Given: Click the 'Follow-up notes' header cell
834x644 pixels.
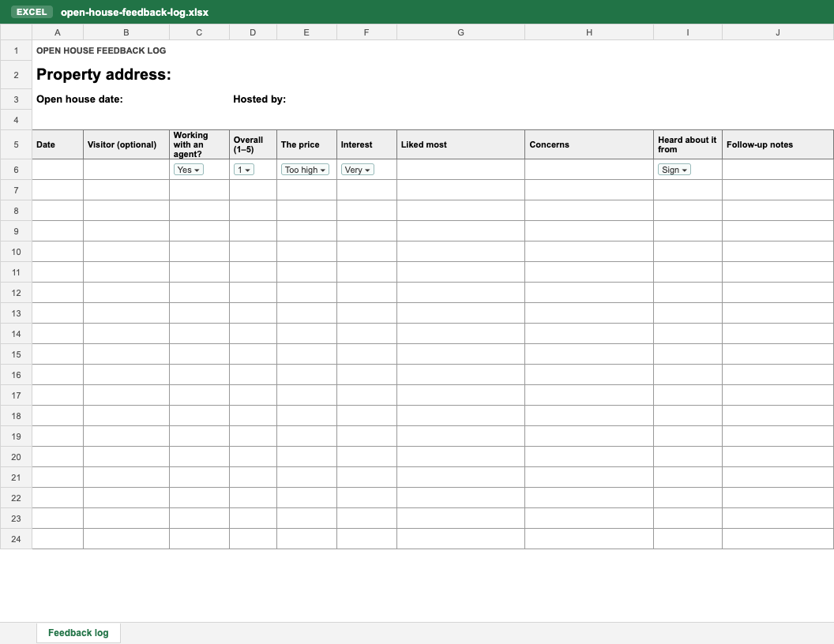Looking at the screenshot, I should coord(778,144).
